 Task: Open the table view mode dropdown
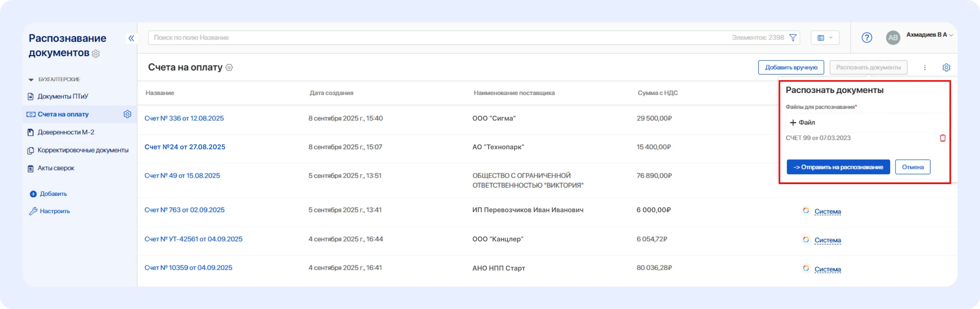click(x=825, y=38)
